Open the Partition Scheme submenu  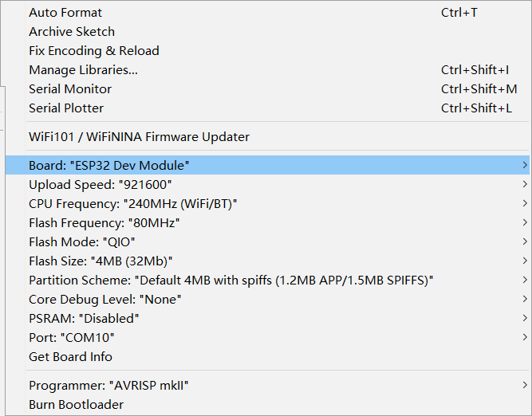(x=231, y=281)
